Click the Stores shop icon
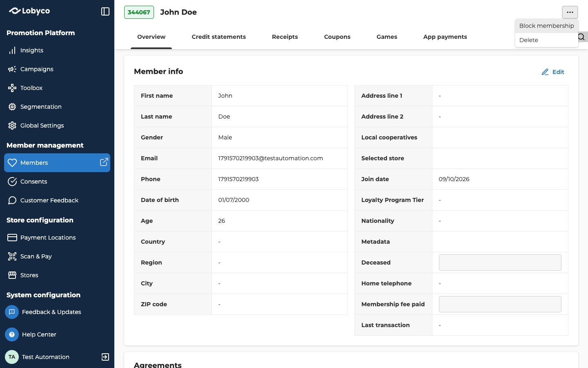This screenshot has width=588, height=368. 12,275
